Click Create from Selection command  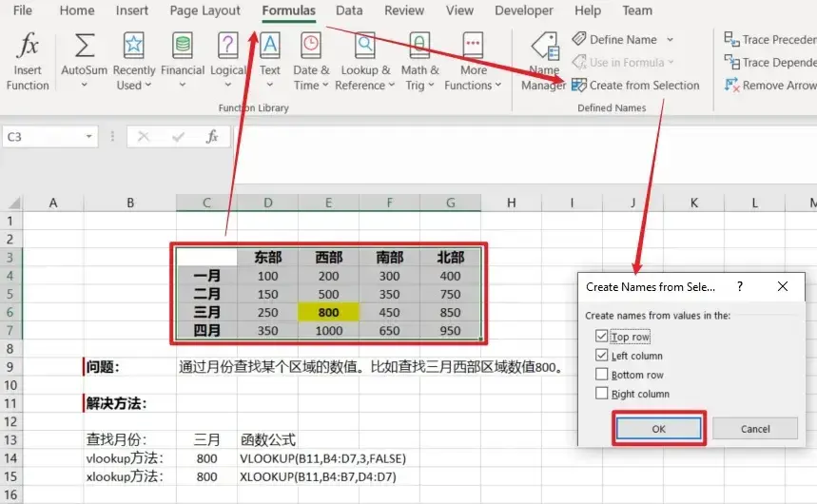pyautogui.click(x=635, y=85)
